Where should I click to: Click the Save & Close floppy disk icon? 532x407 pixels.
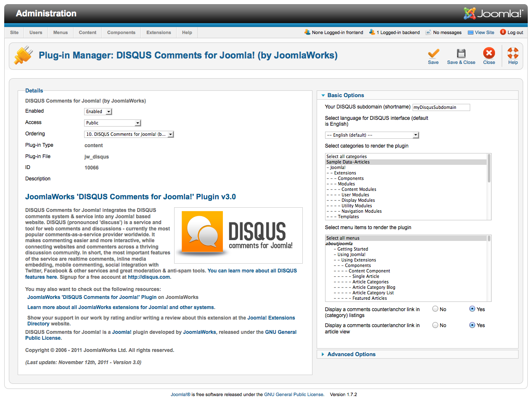tap(461, 53)
